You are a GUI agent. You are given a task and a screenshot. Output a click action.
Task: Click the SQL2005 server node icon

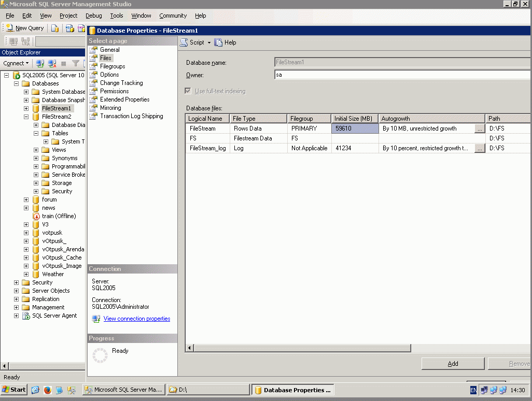(16, 75)
